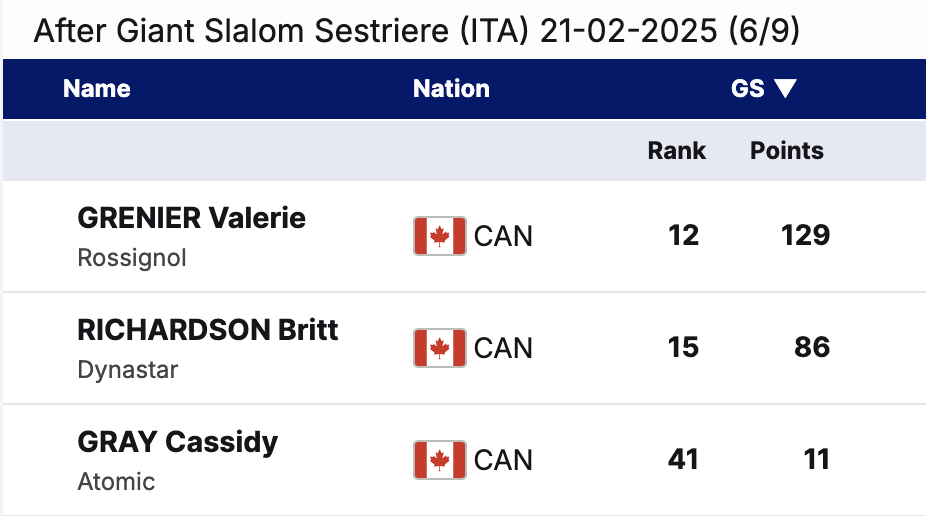Click the GS column header label
The image size is (926, 516).
pyautogui.click(x=748, y=89)
